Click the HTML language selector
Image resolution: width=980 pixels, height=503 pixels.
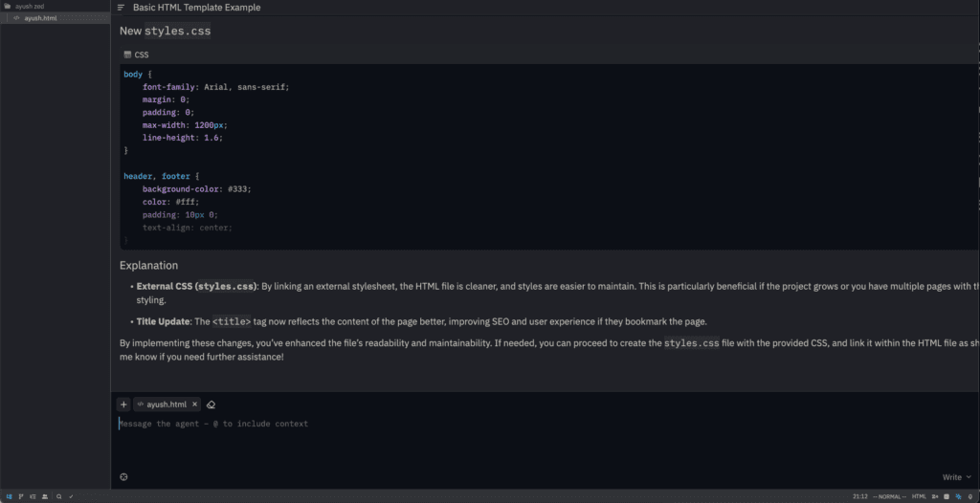[x=919, y=496]
